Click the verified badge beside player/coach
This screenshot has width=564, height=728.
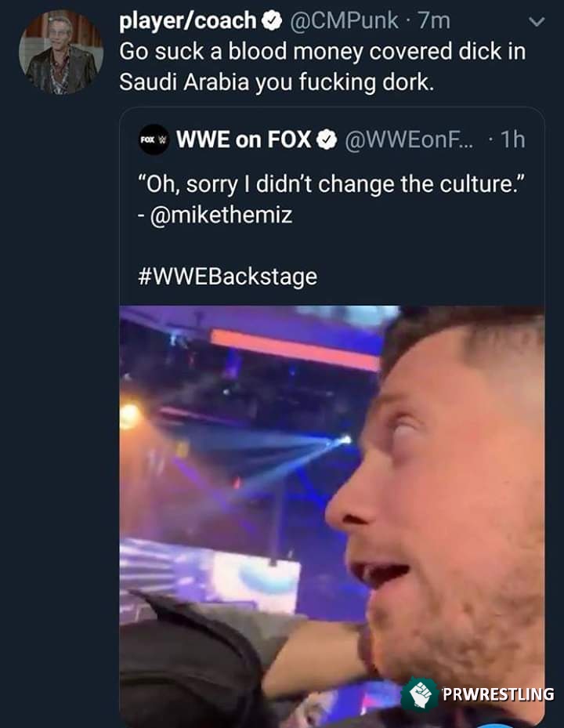[x=273, y=22]
